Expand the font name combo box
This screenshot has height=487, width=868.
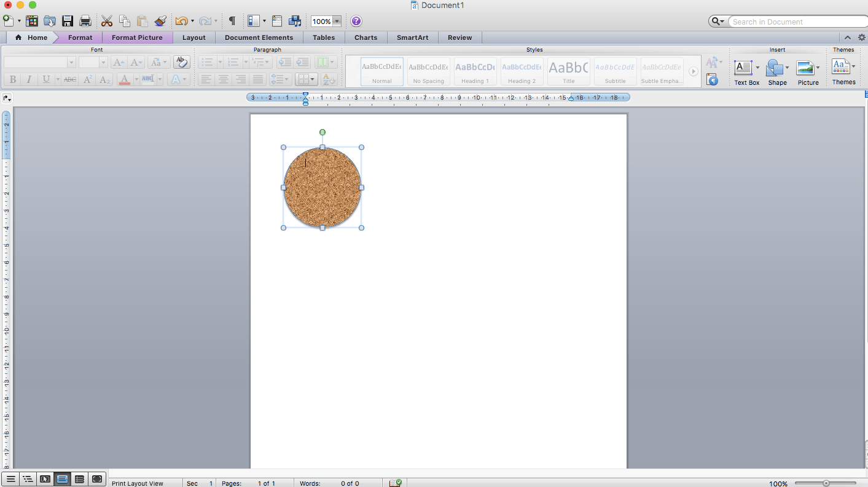click(x=71, y=62)
